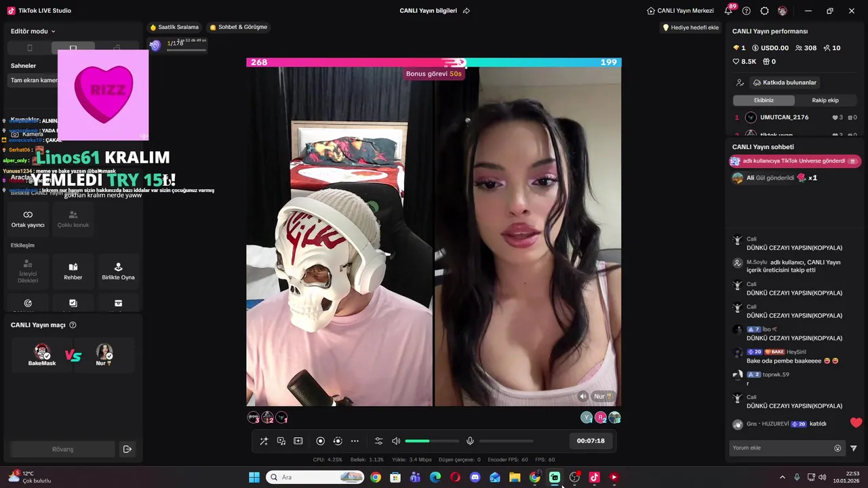The image size is (868, 488).
Task: Click the stream timer 00:07:18
Action: (x=591, y=441)
